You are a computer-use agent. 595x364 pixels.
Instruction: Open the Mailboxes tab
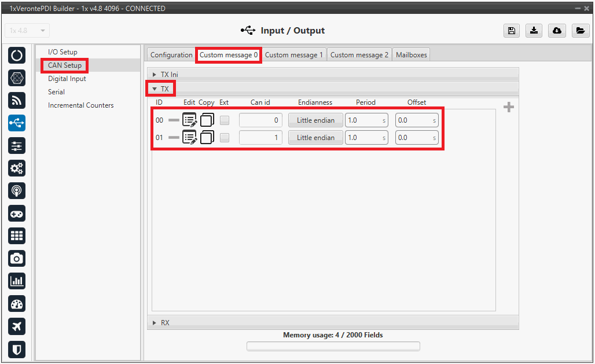(x=411, y=55)
